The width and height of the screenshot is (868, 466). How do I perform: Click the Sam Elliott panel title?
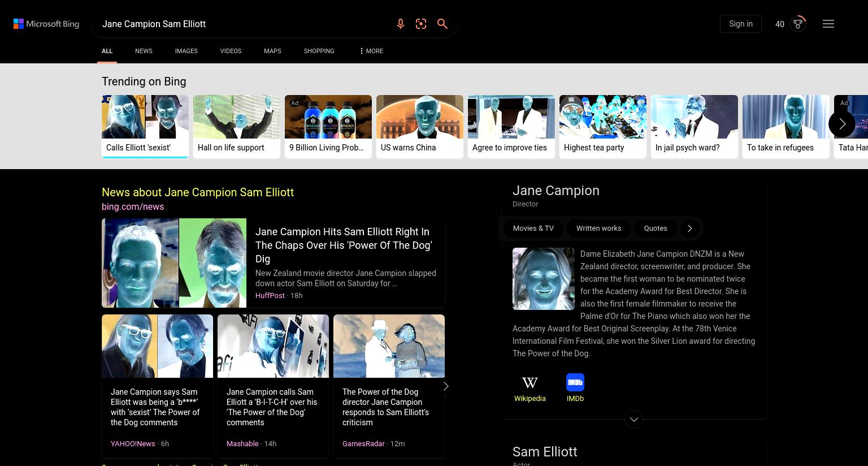tap(545, 452)
